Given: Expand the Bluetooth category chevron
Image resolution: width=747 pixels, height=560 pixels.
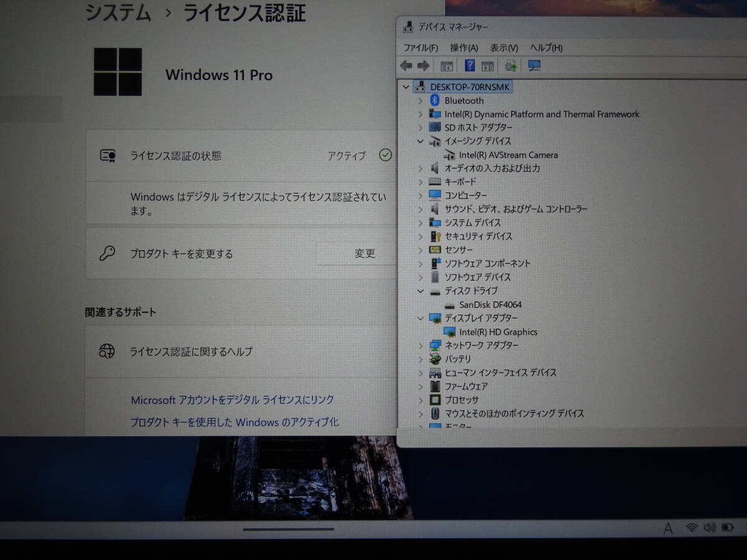Looking at the screenshot, I should point(420,101).
